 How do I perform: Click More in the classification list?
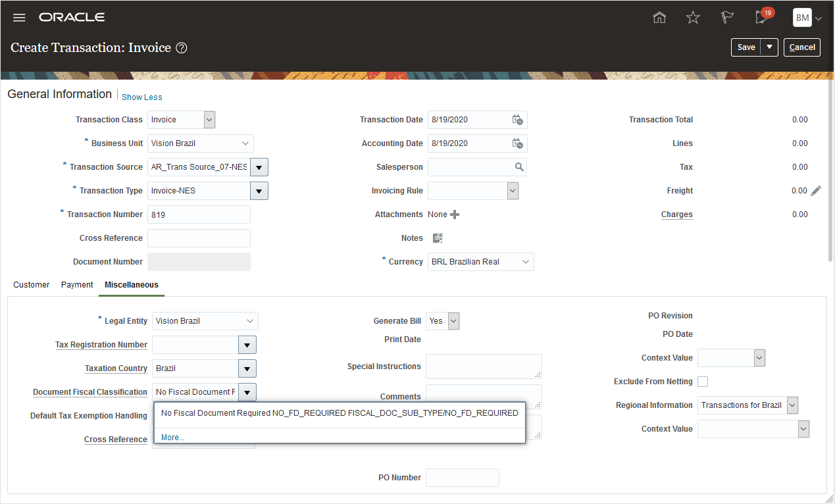point(173,438)
